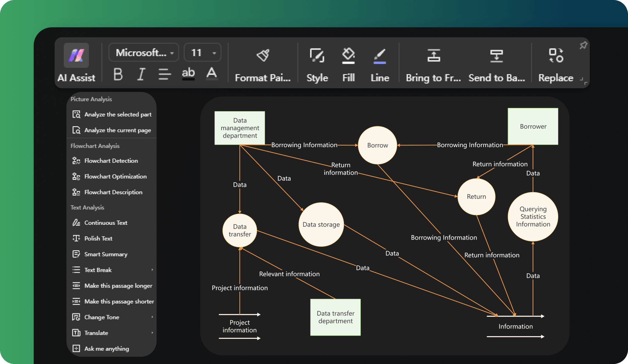Click the Translate icon
The width and height of the screenshot is (628, 364).
click(x=76, y=333)
